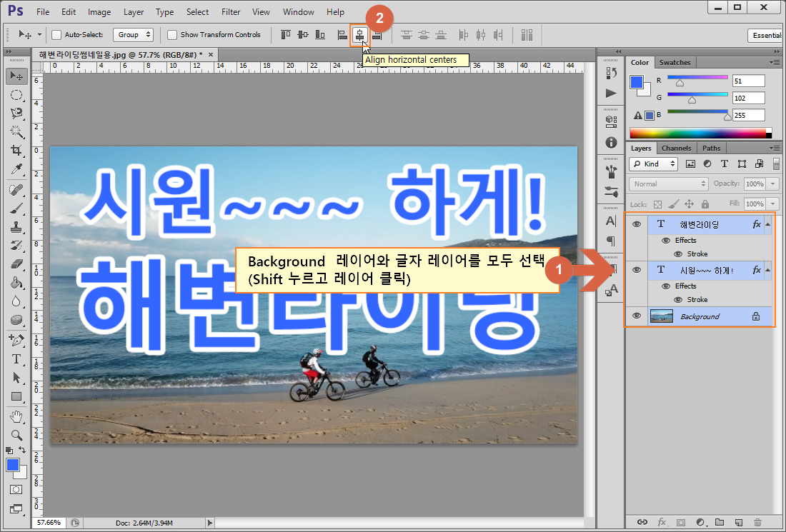The image size is (786, 532).
Task: Create new group folder icon
Action: pos(720,522)
